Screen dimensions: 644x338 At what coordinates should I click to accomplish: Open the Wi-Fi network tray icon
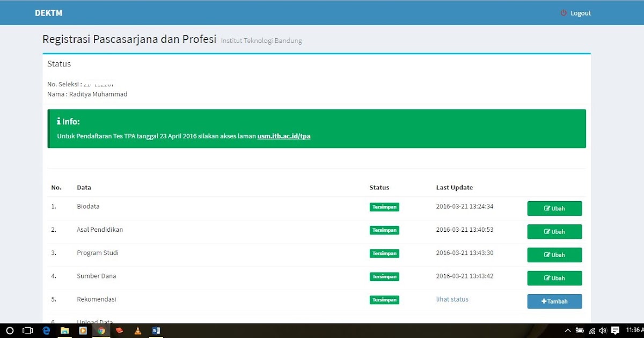pyautogui.click(x=592, y=330)
